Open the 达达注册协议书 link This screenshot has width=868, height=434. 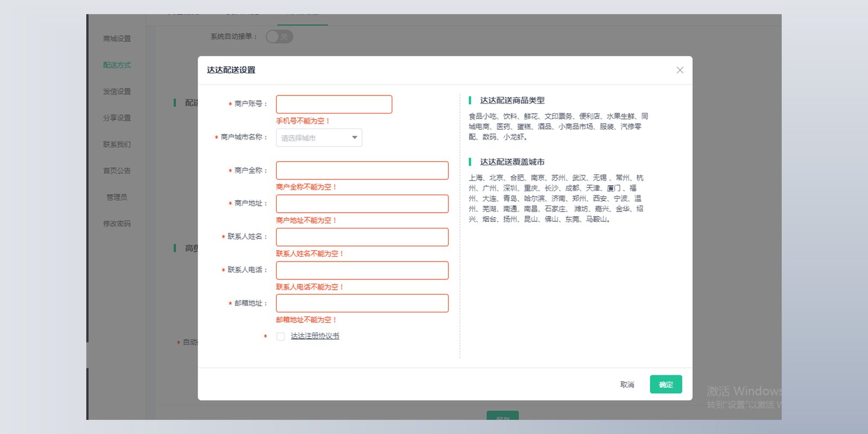[315, 336]
